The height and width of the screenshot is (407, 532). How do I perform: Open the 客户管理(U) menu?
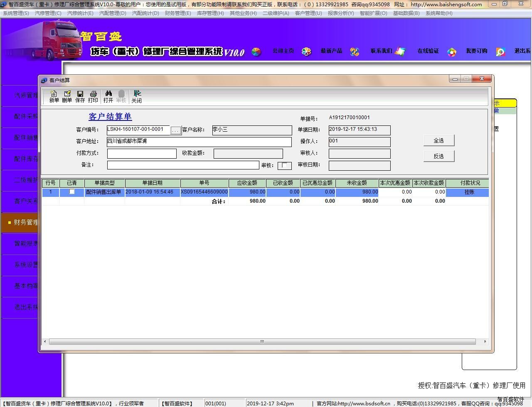tap(308, 13)
